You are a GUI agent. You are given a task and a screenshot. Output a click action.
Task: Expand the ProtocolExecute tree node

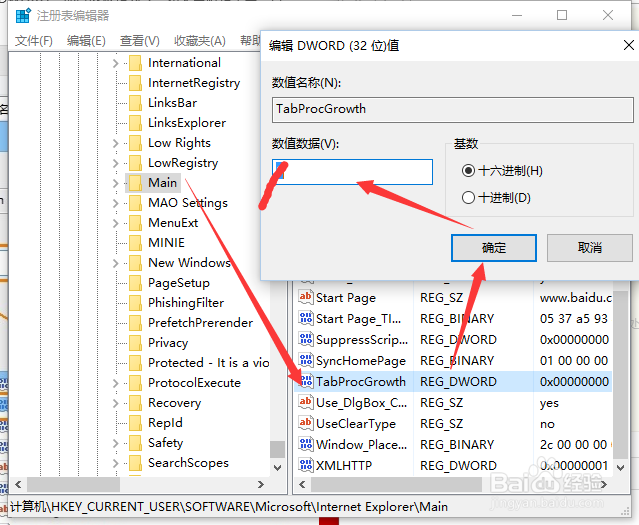116,383
